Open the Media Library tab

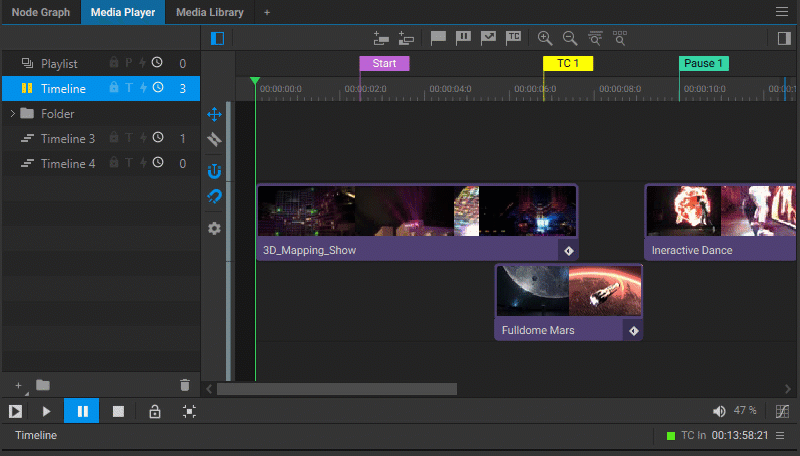tap(210, 12)
